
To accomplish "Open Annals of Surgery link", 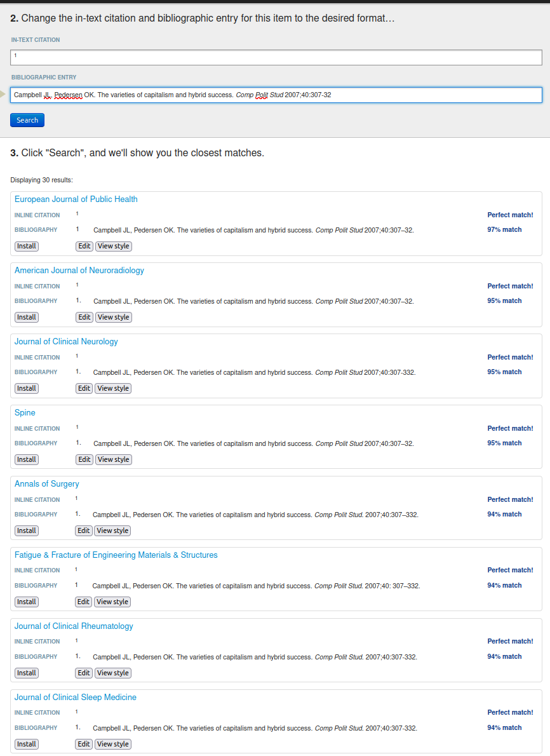I will click(x=47, y=483).
